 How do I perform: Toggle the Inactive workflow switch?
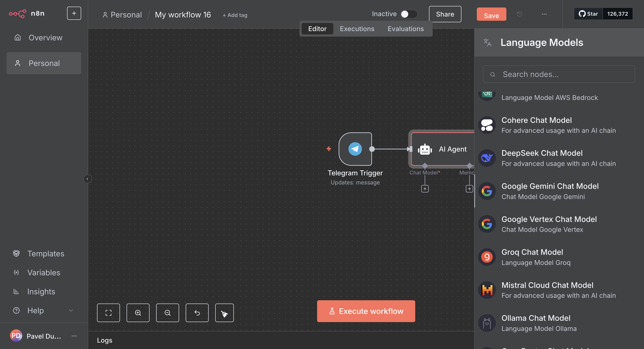[408, 14]
